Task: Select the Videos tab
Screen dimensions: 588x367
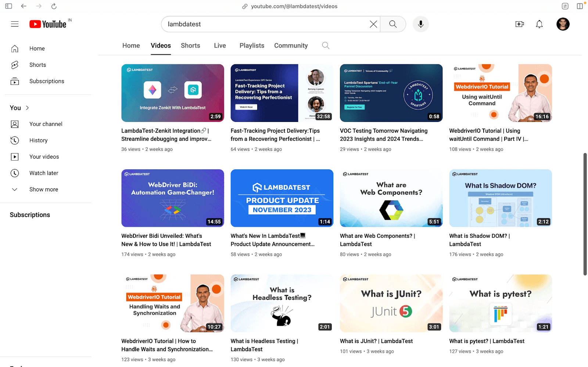Action: 161,46
